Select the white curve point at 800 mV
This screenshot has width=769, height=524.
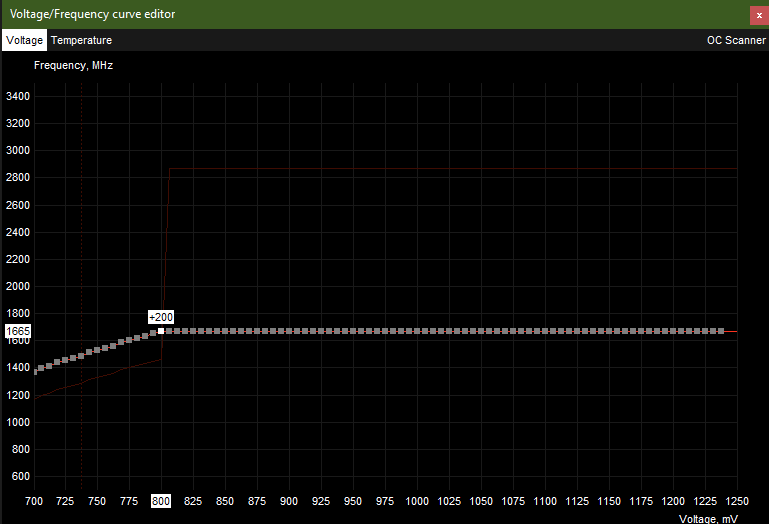point(161,331)
